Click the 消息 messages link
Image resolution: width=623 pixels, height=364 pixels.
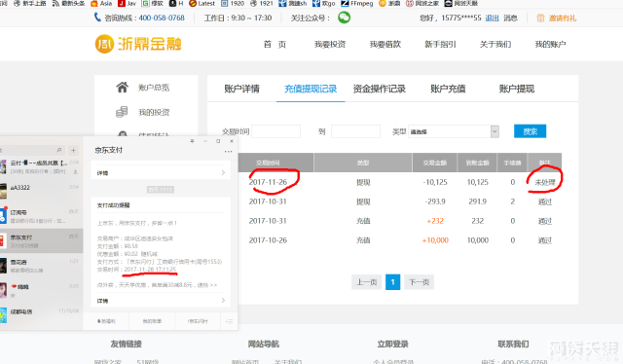coord(510,18)
